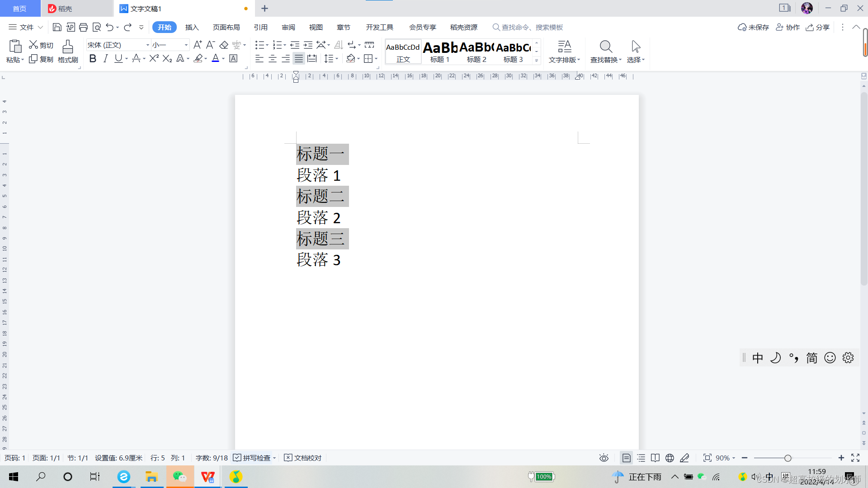The image size is (868, 488).
Task: Click the increase indent icon
Action: [308, 45]
